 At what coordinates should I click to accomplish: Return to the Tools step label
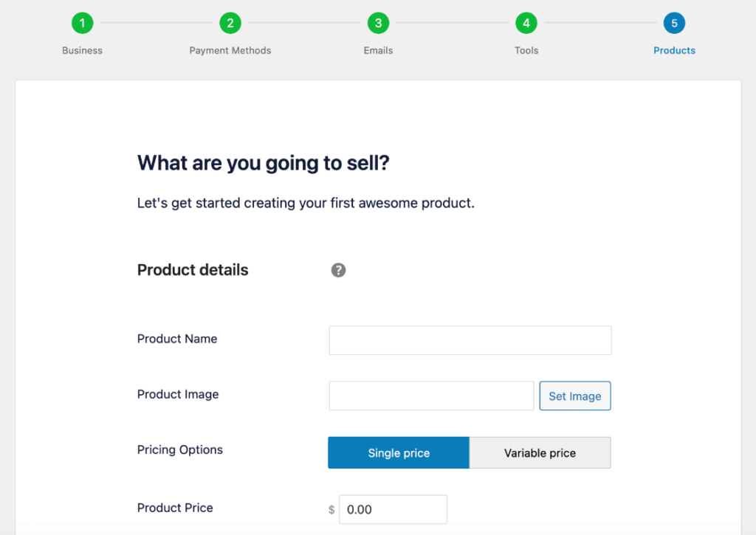click(x=526, y=50)
